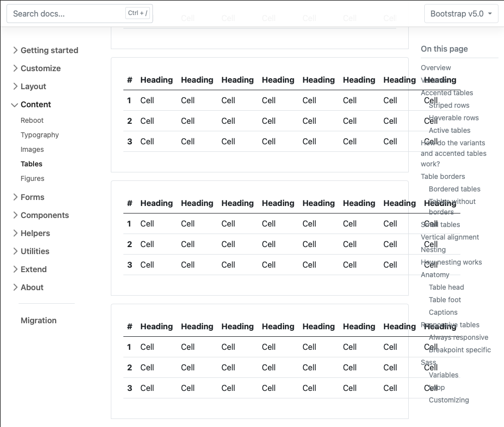This screenshot has width=504, height=427.
Task: Open the Reboot docs page
Action: click(x=32, y=120)
